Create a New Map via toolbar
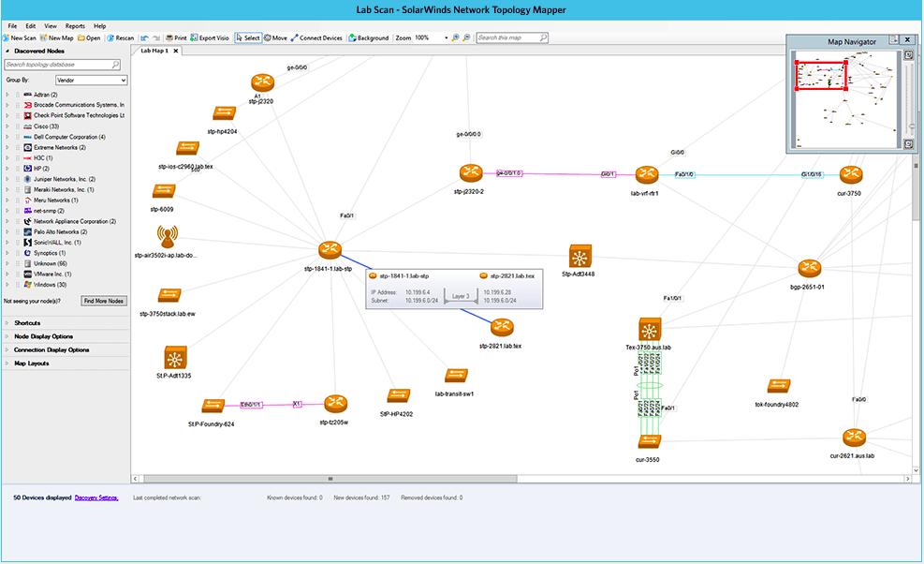This screenshot has height=564, width=924. [56, 37]
